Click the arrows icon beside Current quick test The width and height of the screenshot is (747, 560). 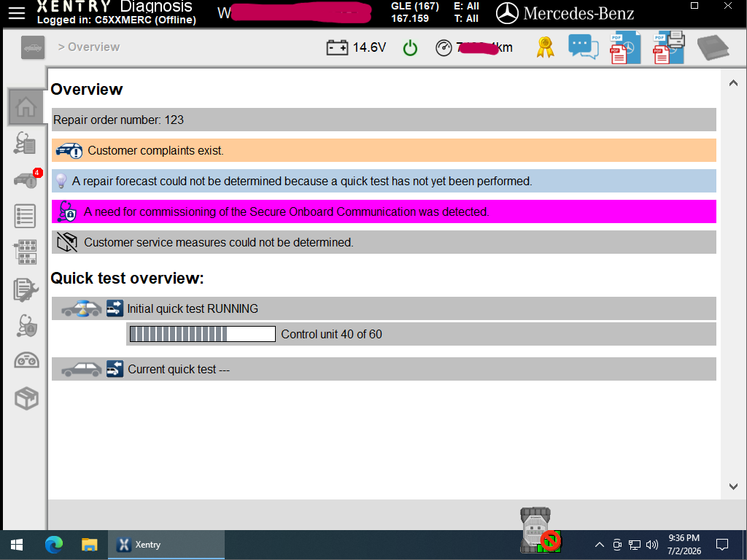coord(115,369)
